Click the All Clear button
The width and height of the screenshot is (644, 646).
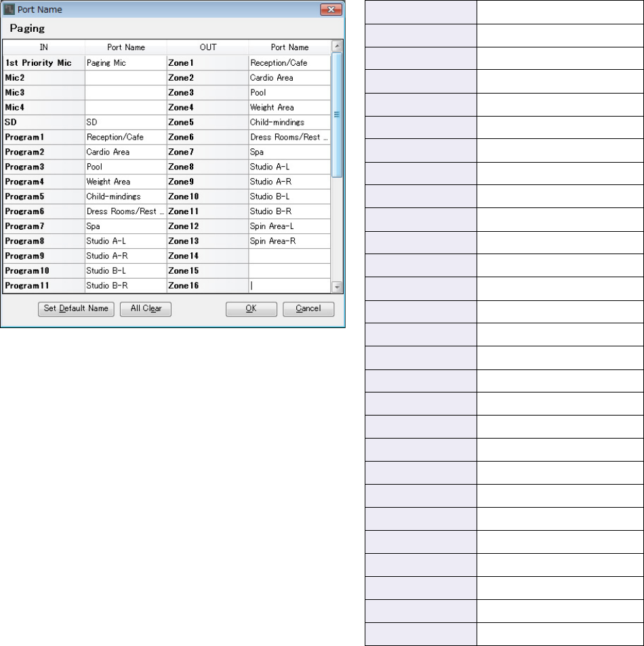(x=146, y=308)
